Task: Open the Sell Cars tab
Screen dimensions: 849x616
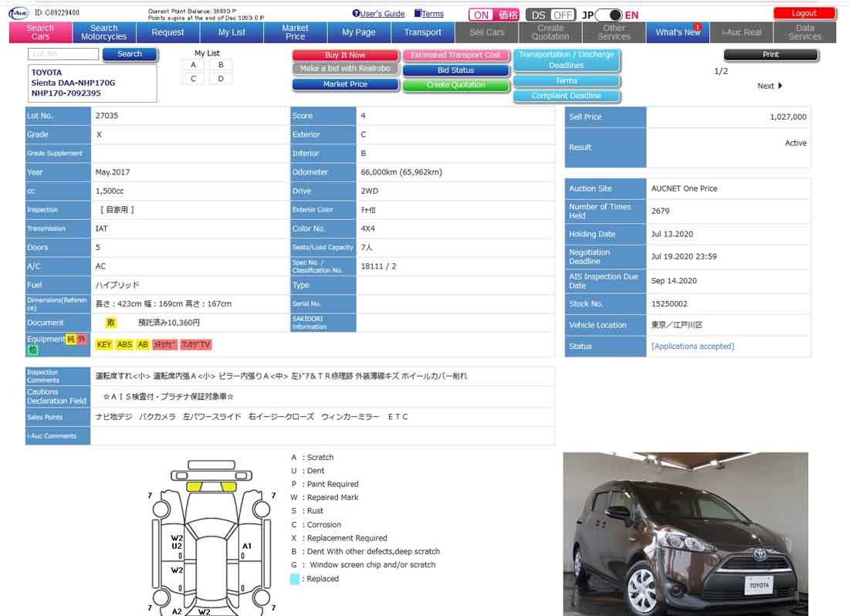Action: [487, 32]
